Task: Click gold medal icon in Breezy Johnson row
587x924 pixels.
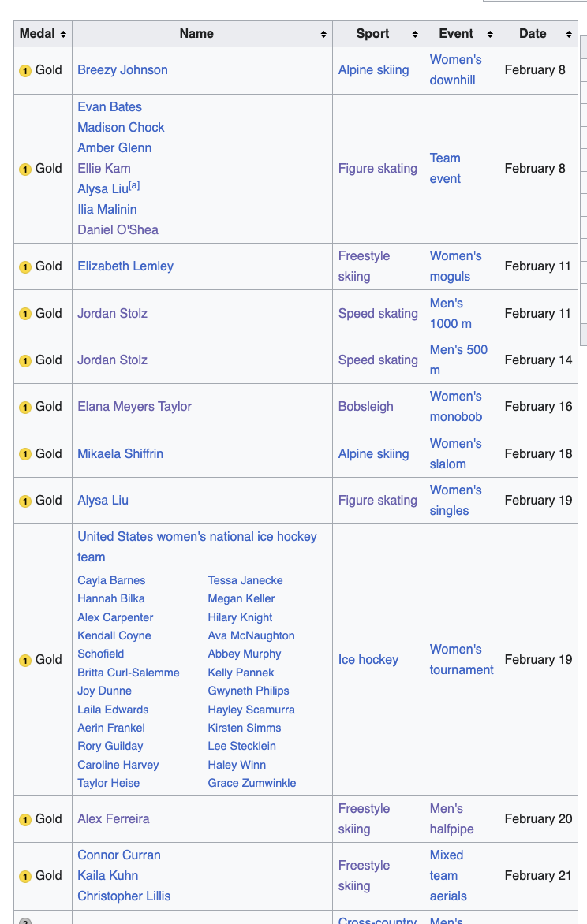Action: (24, 71)
